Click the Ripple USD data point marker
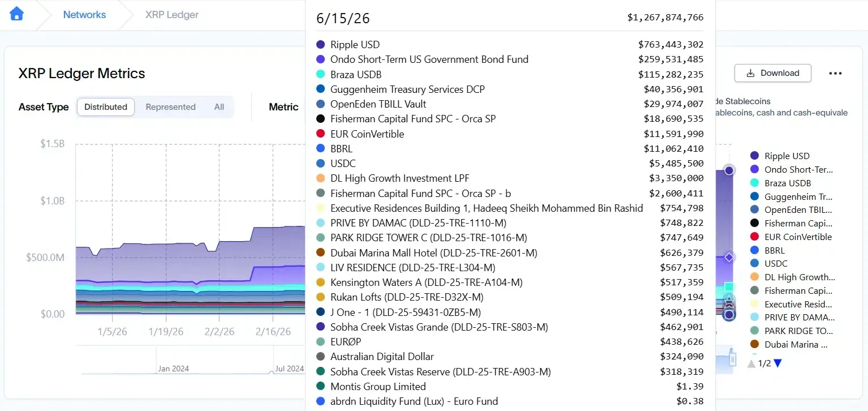 click(x=729, y=170)
